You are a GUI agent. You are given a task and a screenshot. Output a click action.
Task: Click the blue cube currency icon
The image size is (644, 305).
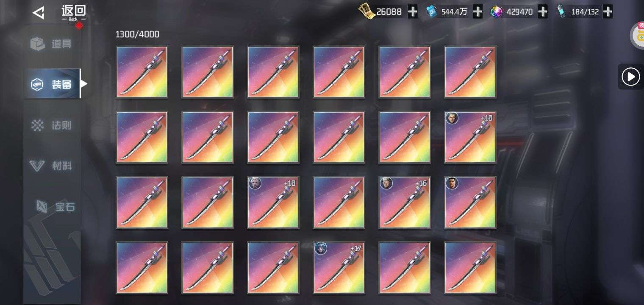(x=432, y=12)
